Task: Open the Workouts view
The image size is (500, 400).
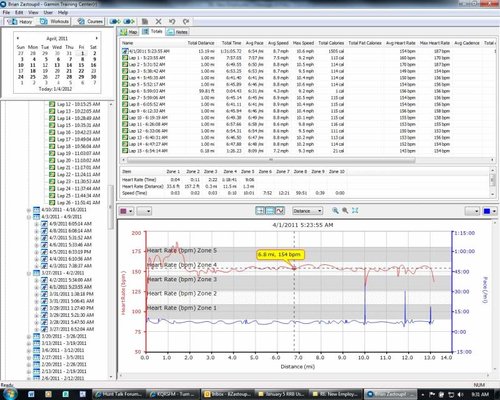Action: 54,22
